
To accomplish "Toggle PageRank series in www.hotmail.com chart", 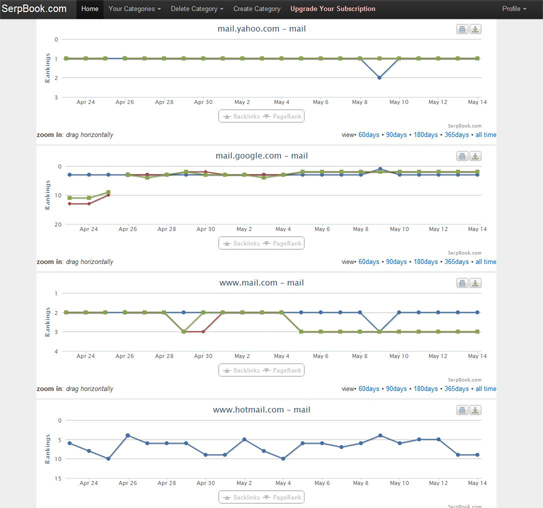I will 282,498.
